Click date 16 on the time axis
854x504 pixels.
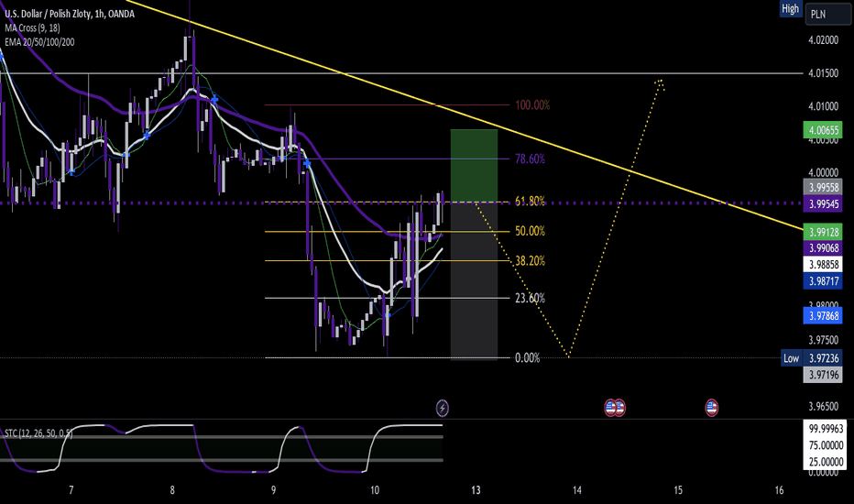click(x=780, y=490)
